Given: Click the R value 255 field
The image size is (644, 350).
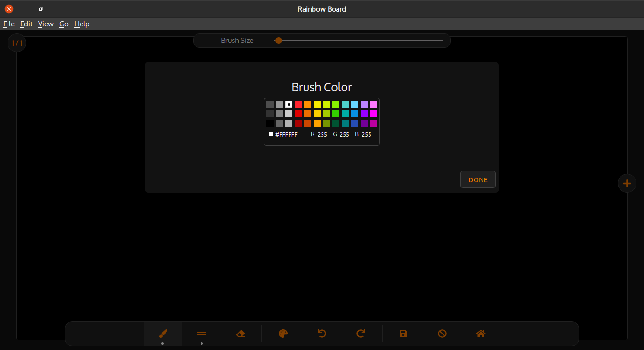Looking at the screenshot, I should 322,135.
